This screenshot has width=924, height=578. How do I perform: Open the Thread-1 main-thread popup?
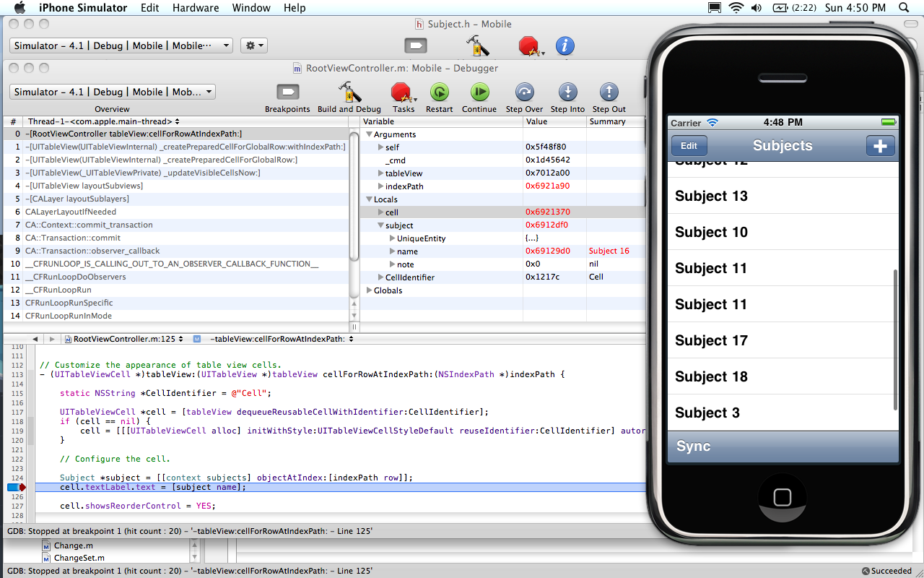coord(104,121)
